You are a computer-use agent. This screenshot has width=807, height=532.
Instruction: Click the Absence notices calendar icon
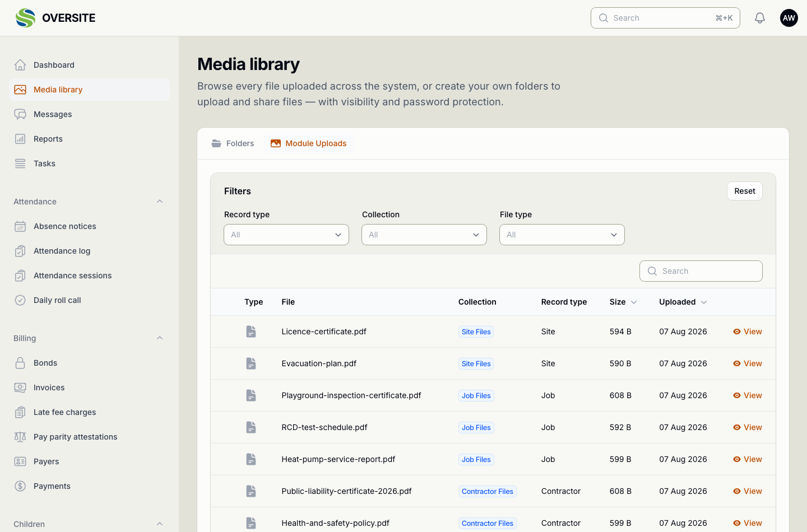[x=20, y=226]
